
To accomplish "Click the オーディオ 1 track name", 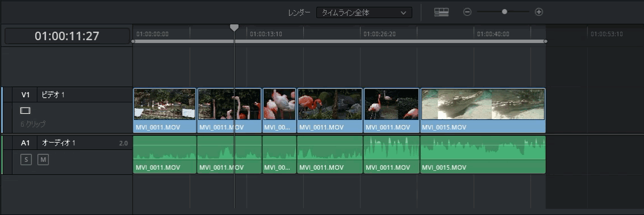I will coord(59,143).
